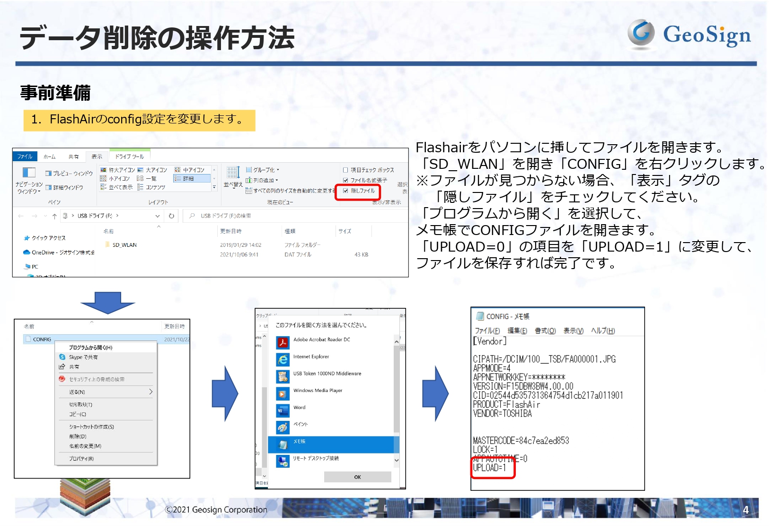Select Notepad (メモ帳) in app list

click(334, 445)
